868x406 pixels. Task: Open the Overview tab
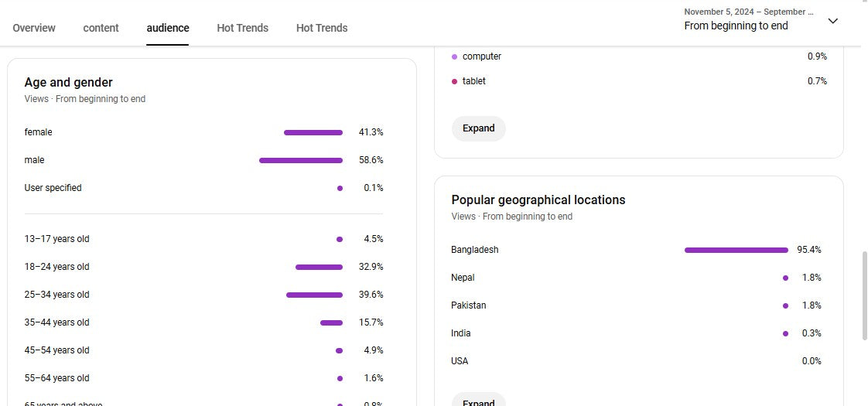pyautogui.click(x=34, y=28)
